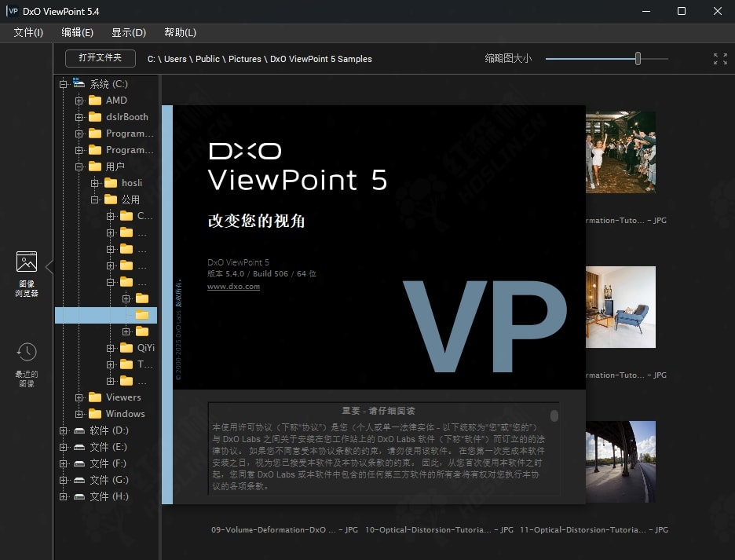
Task: Select the highlighted folder in the tree
Action: (x=106, y=315)
